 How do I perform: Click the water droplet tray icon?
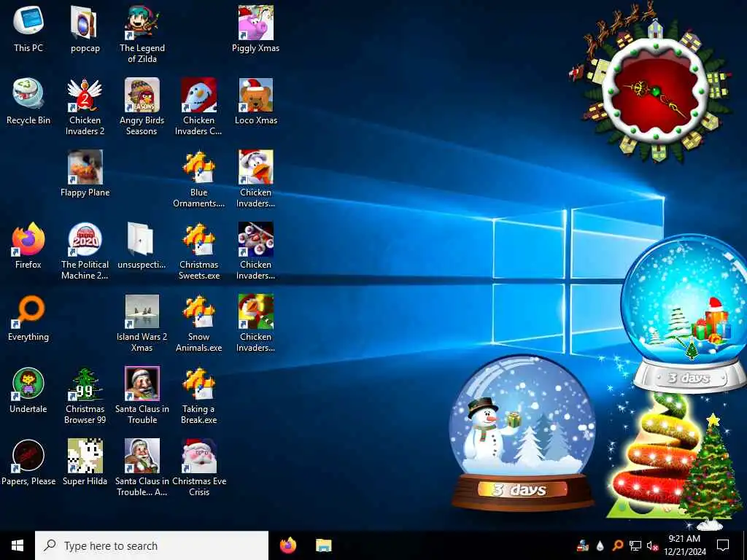600,545
